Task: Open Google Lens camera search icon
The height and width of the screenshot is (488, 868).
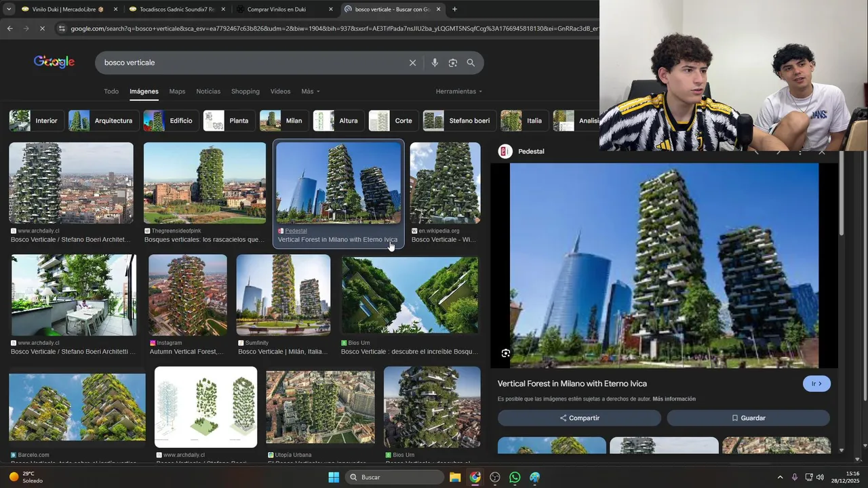Action: coord(453,62)
